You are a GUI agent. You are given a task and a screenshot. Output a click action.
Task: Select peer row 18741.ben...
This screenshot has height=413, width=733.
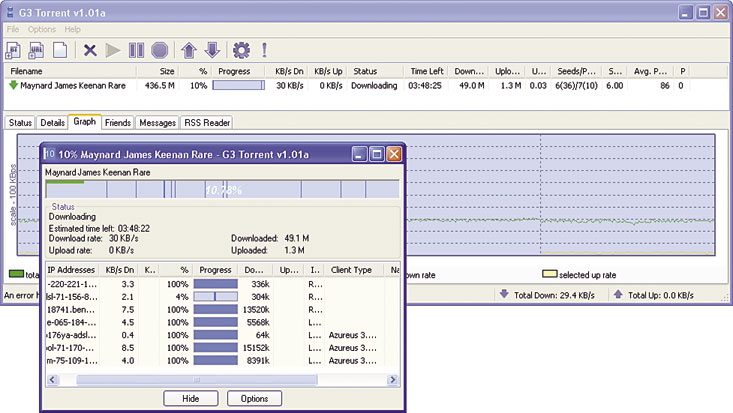click(223, 310)
